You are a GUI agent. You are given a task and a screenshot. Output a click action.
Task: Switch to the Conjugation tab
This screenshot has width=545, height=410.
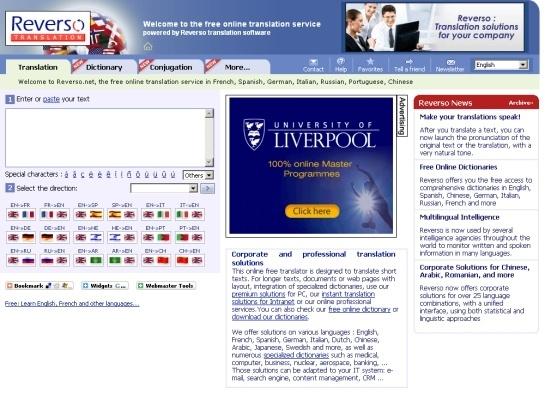(171, 67)
